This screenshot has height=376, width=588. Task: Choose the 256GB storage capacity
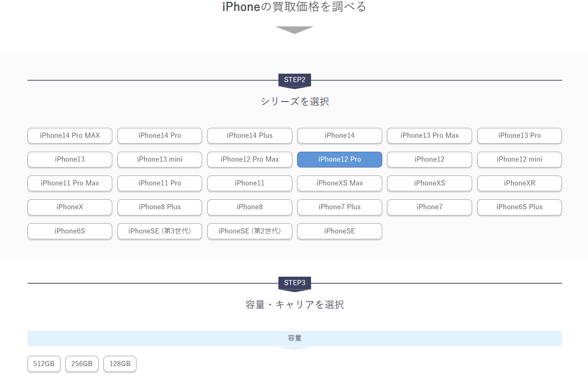click(82, 364)
